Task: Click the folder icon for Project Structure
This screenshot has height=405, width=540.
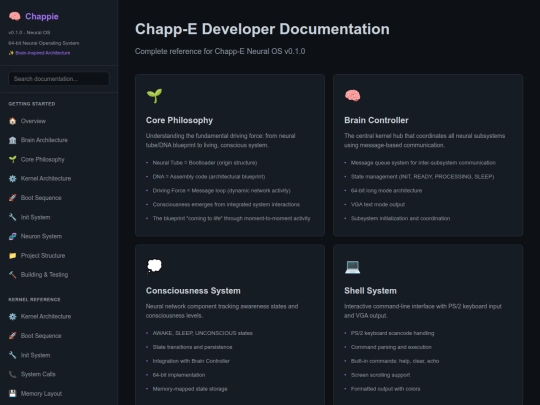Action: pyautogui.click(x=13, y=256)
